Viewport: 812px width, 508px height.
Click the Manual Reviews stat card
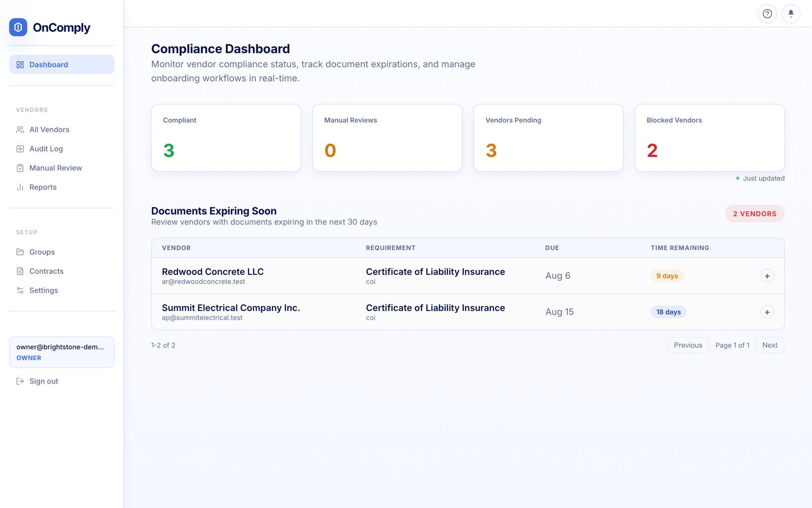(x=387, y=138)
